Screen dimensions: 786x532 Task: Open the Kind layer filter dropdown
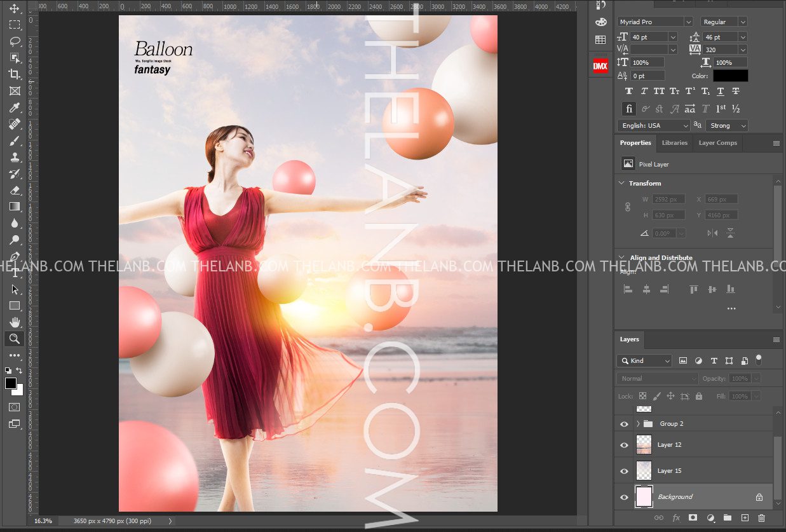(x=644, y=360)
